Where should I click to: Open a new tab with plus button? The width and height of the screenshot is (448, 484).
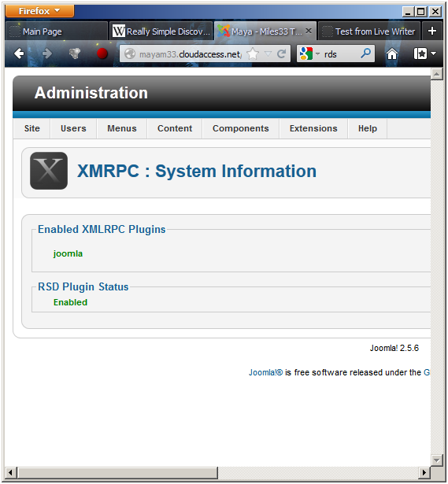coord(432,31)
